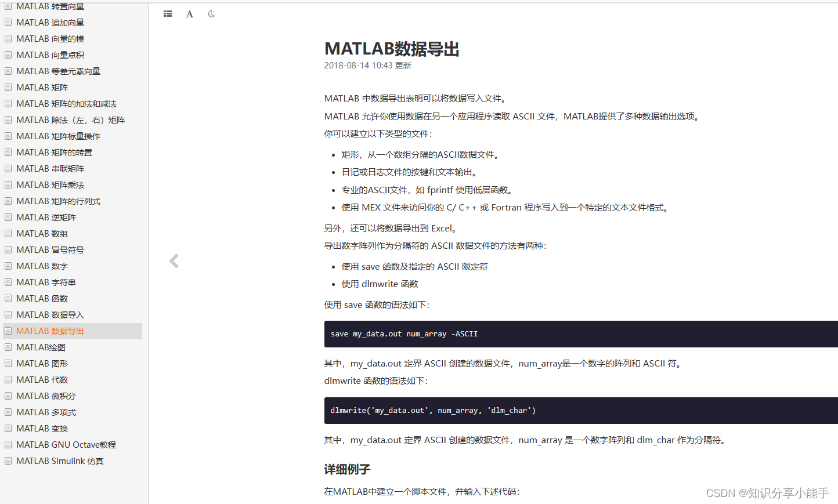
Task: Select MATLAB 函数 in the sidebar
Action: click(42, 299)
